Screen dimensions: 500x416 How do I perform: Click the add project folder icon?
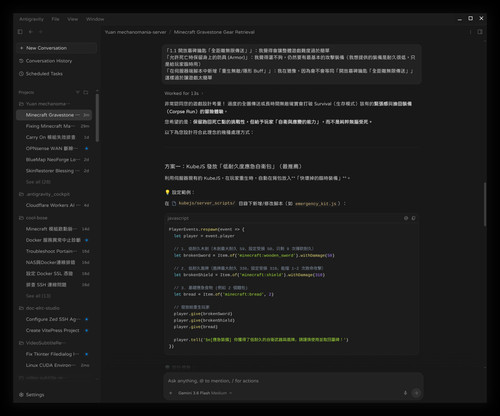pos(86,92)
